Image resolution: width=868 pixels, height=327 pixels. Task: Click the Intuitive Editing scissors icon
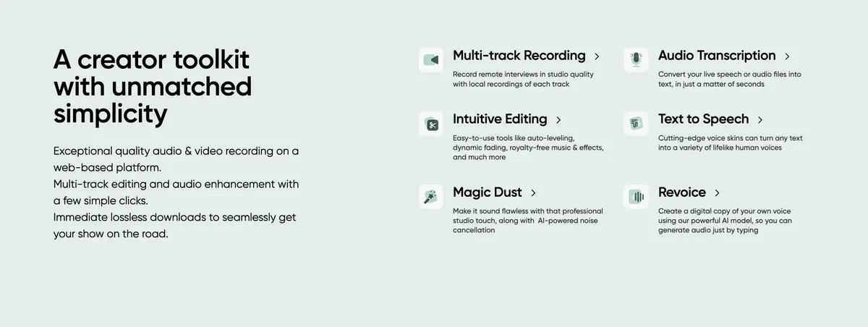(431, 124)
